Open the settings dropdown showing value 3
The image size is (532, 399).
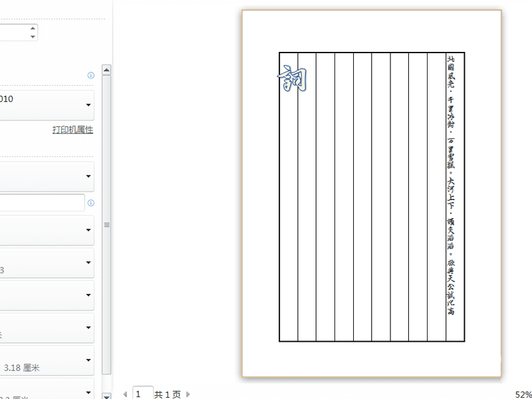coord(47,263)
